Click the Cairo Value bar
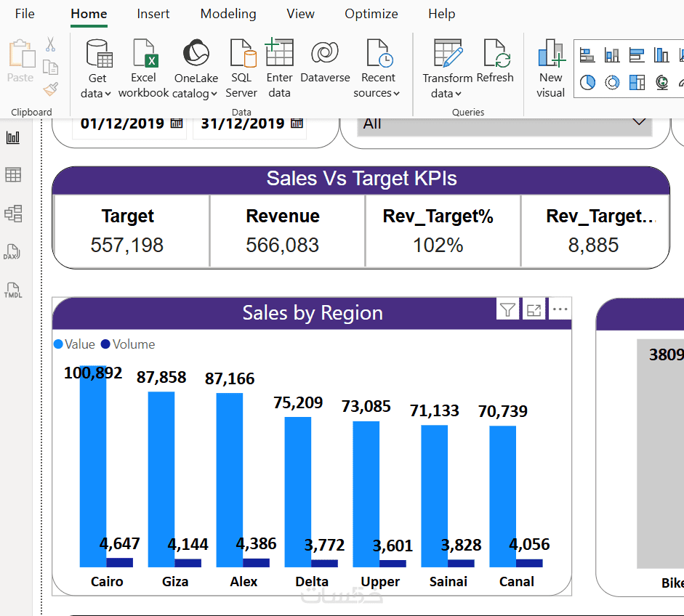Viewport: 684px width, 616px height. [93, 466]
